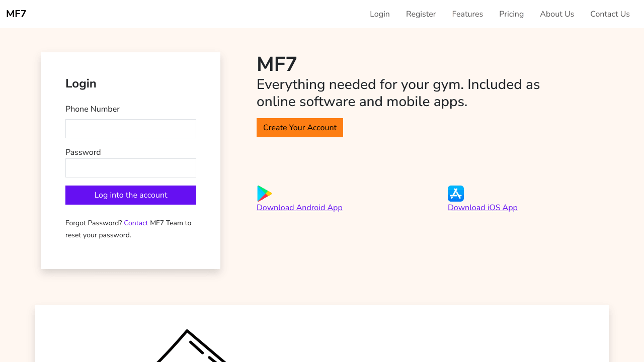Click the large MF7 heading text

pyautogui.click(x=277, y=64)
